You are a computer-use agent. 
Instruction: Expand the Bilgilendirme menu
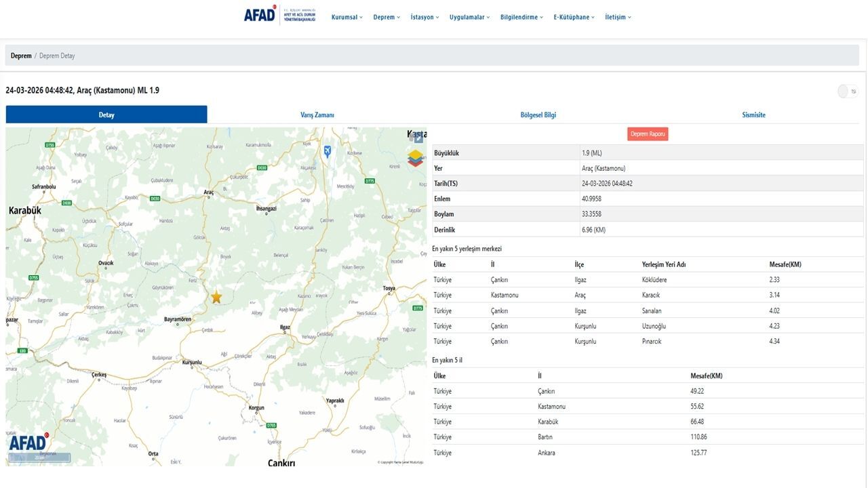[x=521, y=18]
